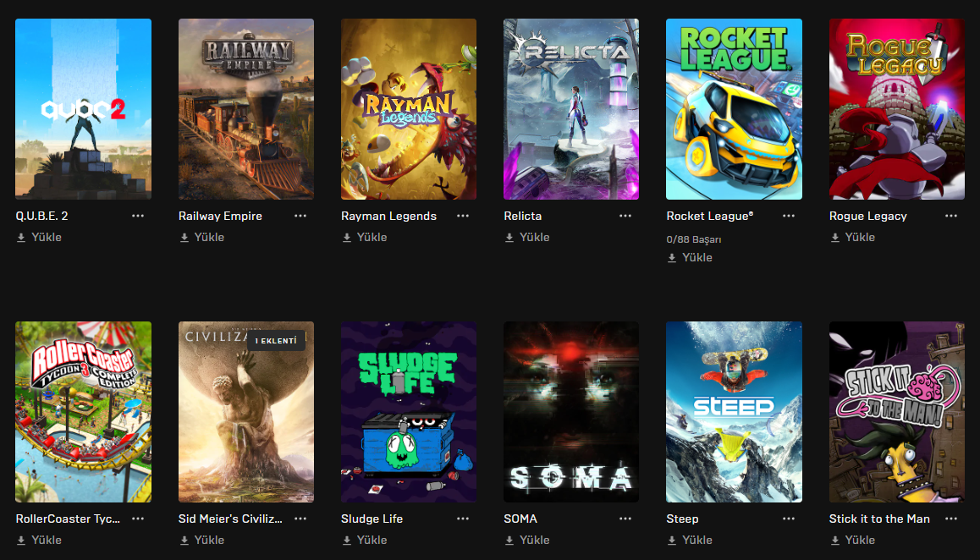Click Yükle under Rocket League
This screenshot has height=560, width=980.
(690, 257)
